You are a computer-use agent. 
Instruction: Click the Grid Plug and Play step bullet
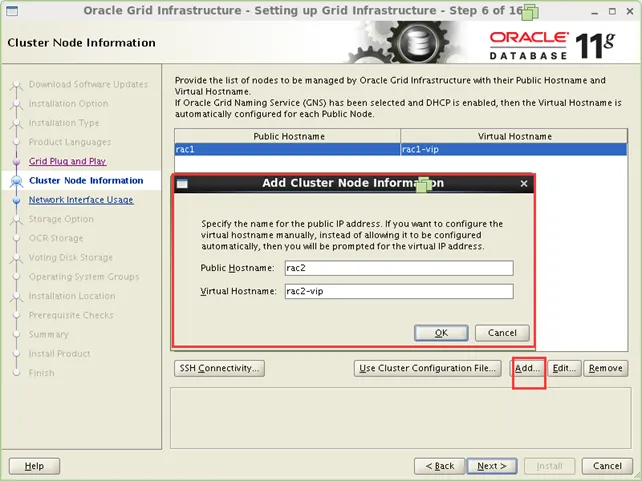click(16, 162)
